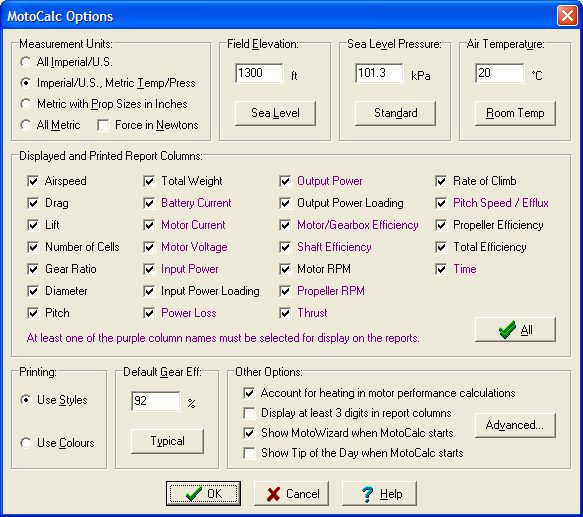Confirm with the OK checkmark button
The width and height of the screenshot is (583, 517).
[203, 494]
